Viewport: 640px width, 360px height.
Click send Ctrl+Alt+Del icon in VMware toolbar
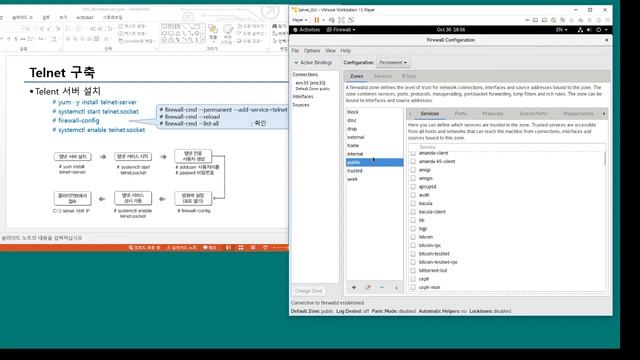pyautogui.click(x=332, y=20)
